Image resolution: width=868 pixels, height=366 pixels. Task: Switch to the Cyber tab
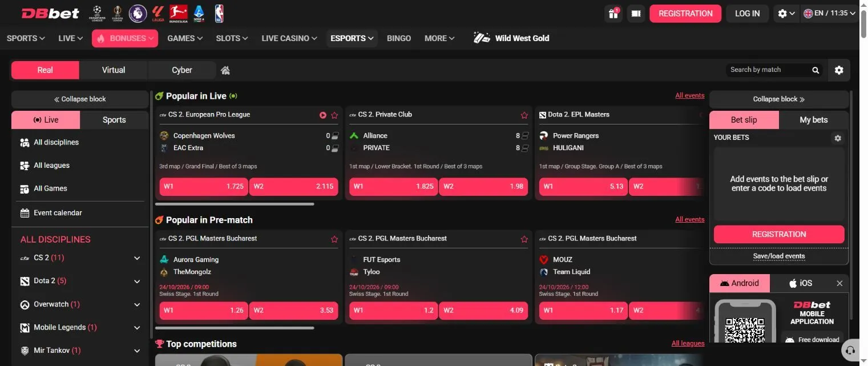182,70
